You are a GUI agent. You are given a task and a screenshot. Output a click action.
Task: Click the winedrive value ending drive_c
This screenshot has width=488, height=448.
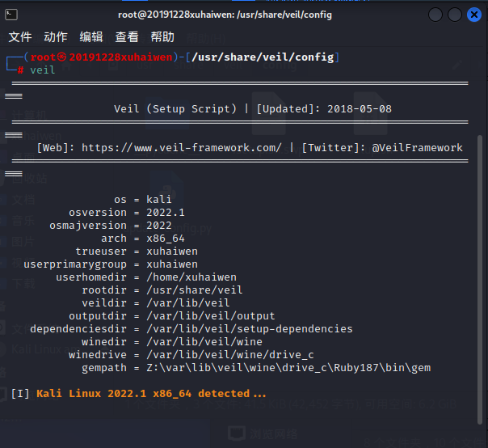[230, 354]
